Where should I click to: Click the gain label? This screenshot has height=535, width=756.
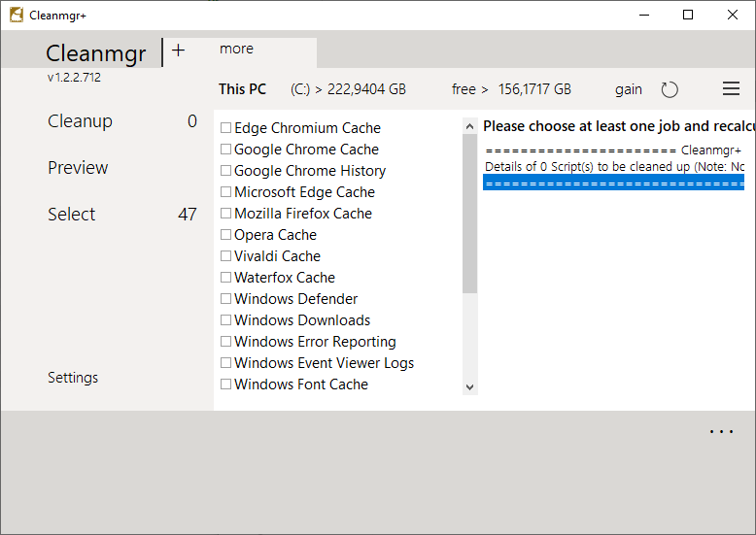pyautogui.click(x=629, y=89)
